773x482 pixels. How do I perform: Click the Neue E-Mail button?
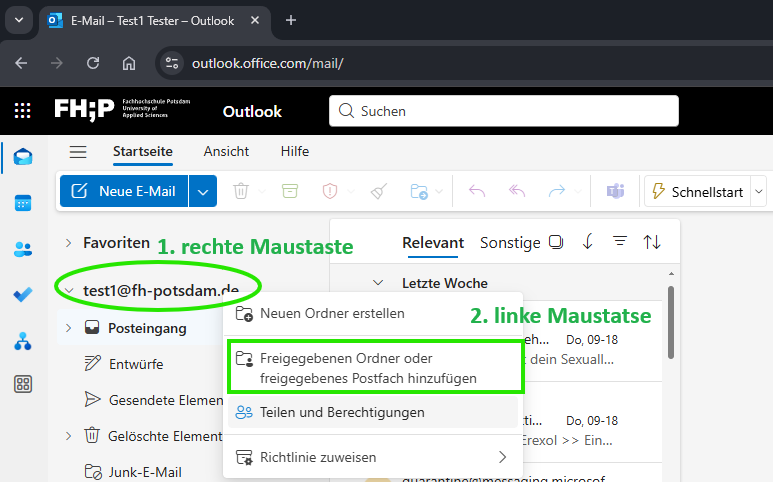click(x=124, y=192)
